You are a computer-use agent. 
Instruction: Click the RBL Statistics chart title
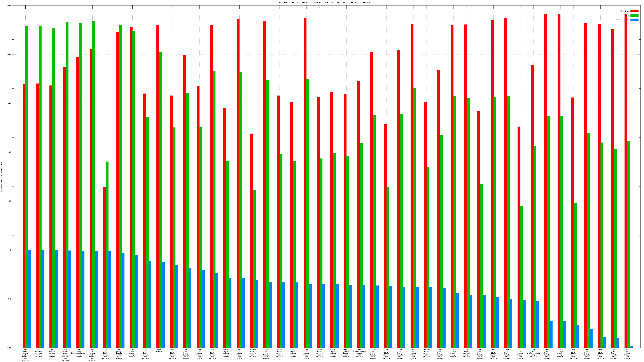coord(326,3)
